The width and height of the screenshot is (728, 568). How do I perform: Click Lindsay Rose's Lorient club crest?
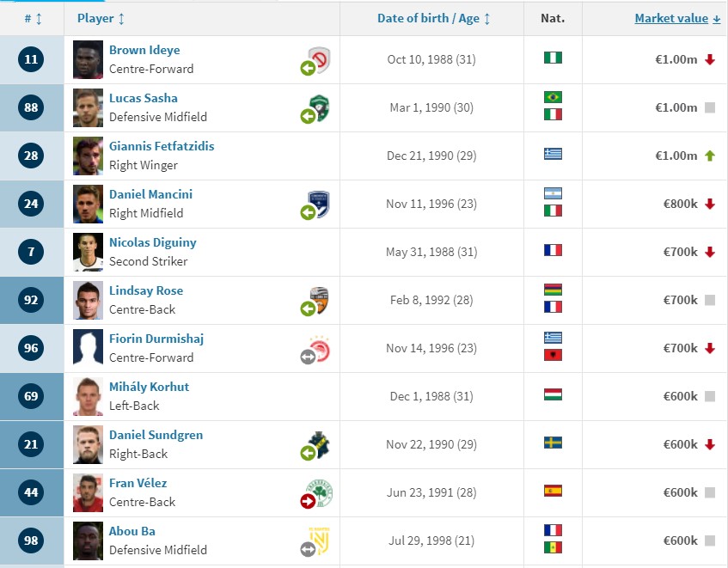pos(319,300)
